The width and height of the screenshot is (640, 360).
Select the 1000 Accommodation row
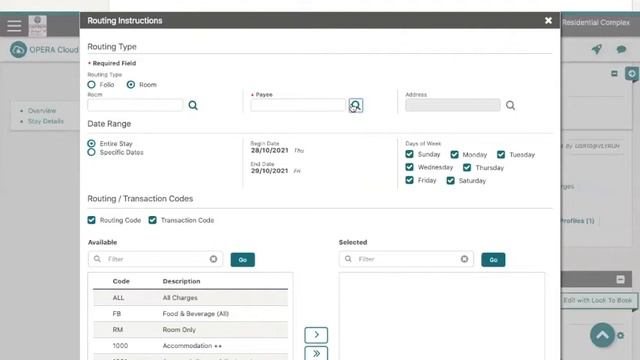click(190, 346)
